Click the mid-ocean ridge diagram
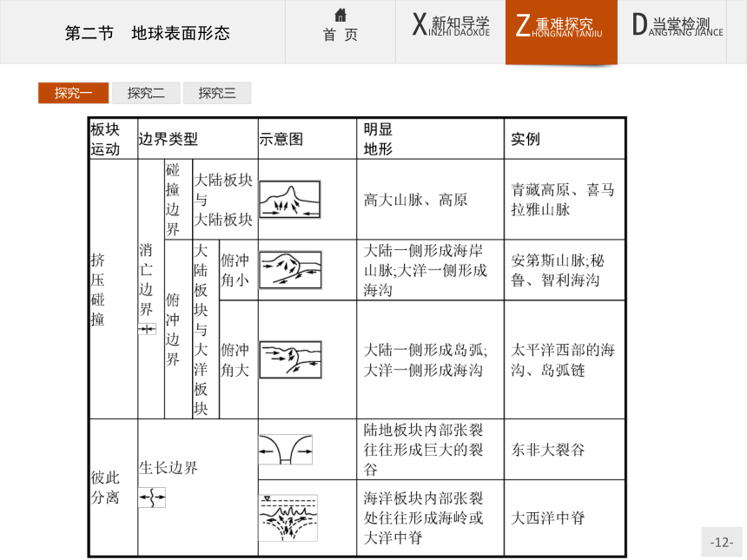 click(x=288, y=517)
